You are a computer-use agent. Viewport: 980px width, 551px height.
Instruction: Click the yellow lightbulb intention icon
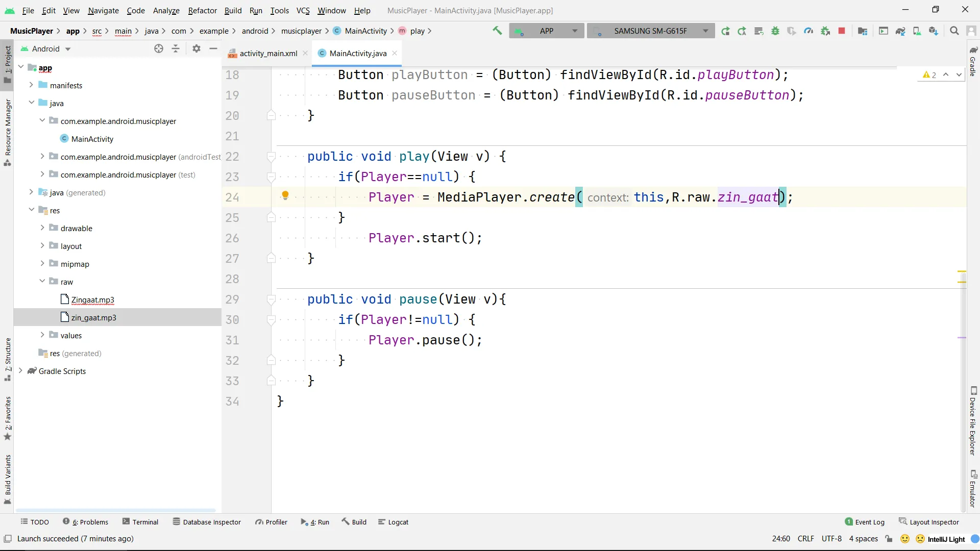tap(285, 195)
